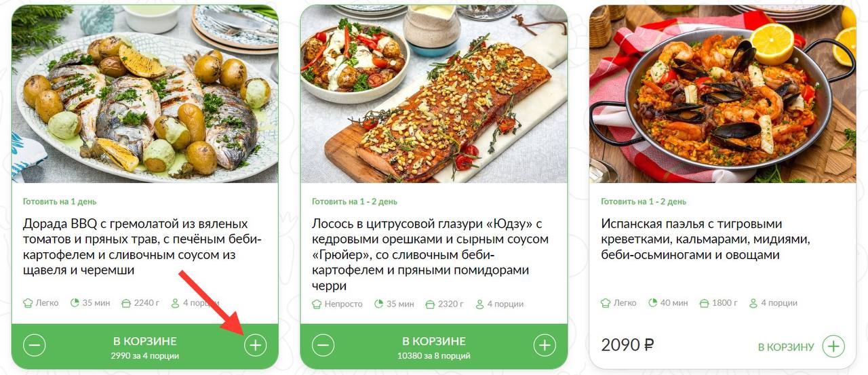868x375 pixels.
Task: Add more salmon portions with plus icon
Action: coord(545,345)
